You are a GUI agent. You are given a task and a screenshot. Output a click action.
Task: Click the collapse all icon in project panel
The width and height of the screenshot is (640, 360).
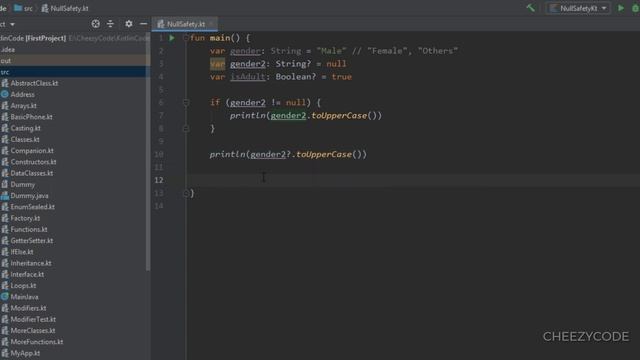point(110,24)
